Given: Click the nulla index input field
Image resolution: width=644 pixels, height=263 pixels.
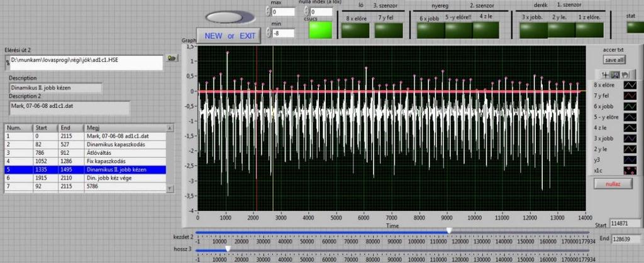Looking at the screenshot, I should (x=321, y=11).
